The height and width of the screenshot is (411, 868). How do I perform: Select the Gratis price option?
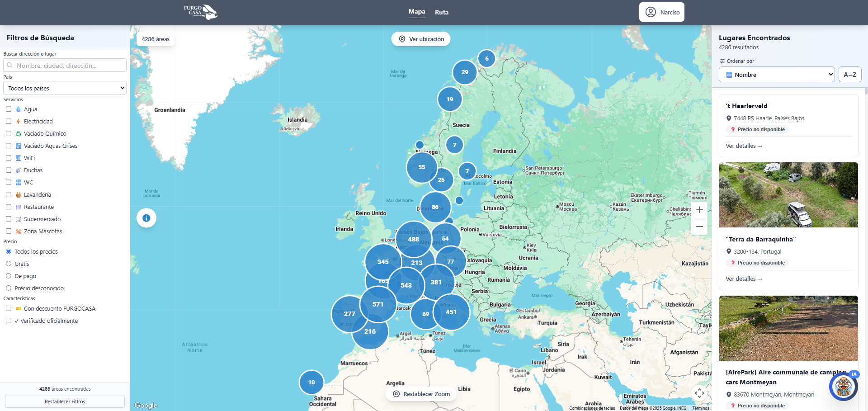pyautogui.click(x=9, y=264)
